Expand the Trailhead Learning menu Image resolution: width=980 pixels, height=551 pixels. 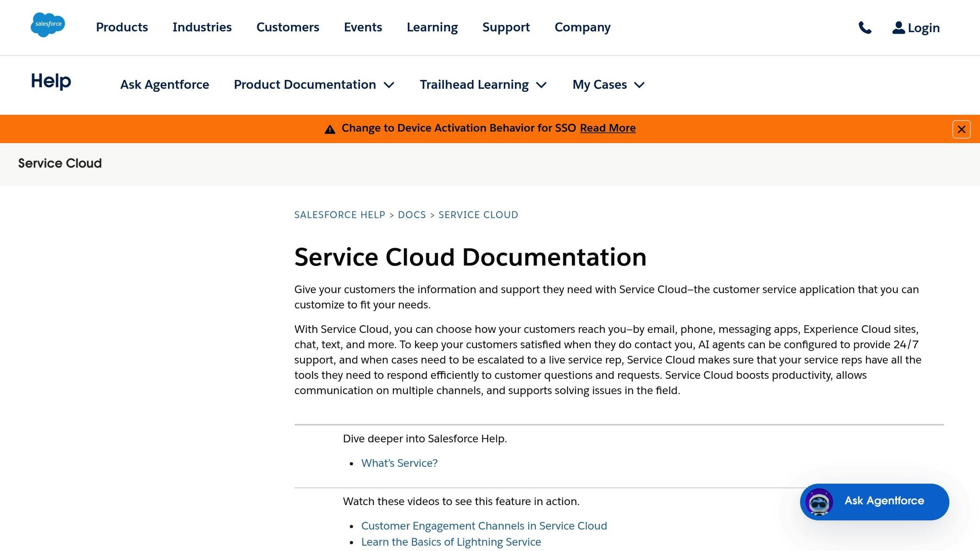pyautogui.click(x=483, y=85)
